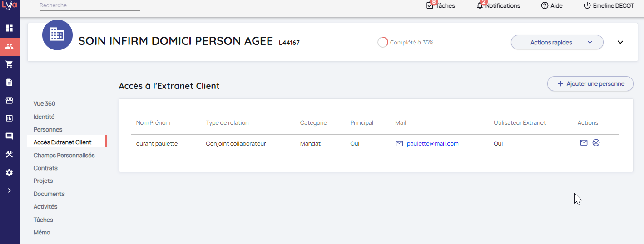
Task: Open the statistics chart sidebar icon
Action: [x=9, y=118]
